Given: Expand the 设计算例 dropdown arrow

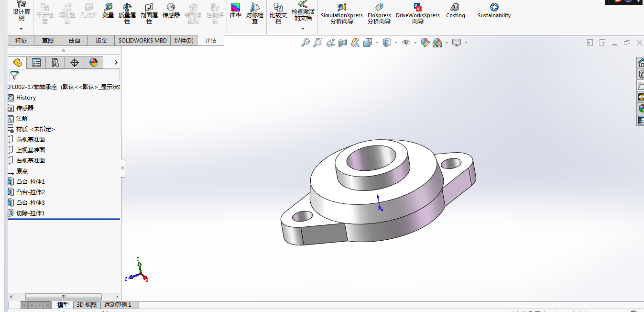Looking at the screenshot, I should click(x=22, y=29).
